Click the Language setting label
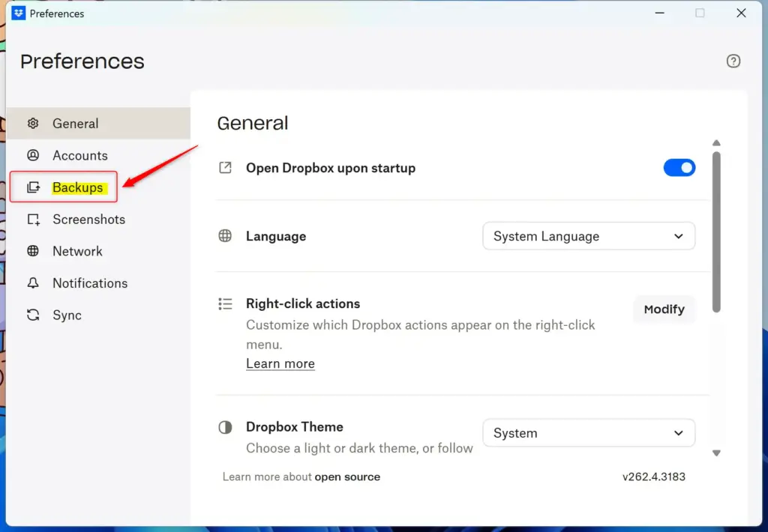Screen dimensions: 768x532 coord(276,236)
